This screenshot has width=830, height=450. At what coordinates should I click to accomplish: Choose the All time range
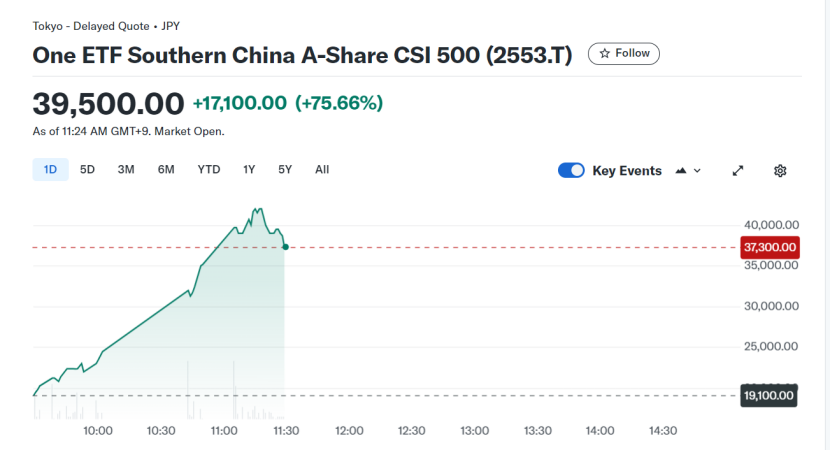322,169
